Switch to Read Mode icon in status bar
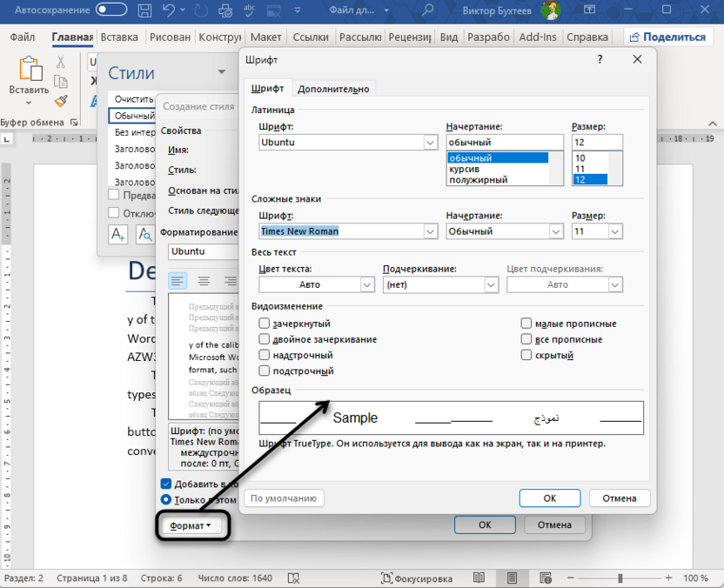 click(x=479, y=578)
